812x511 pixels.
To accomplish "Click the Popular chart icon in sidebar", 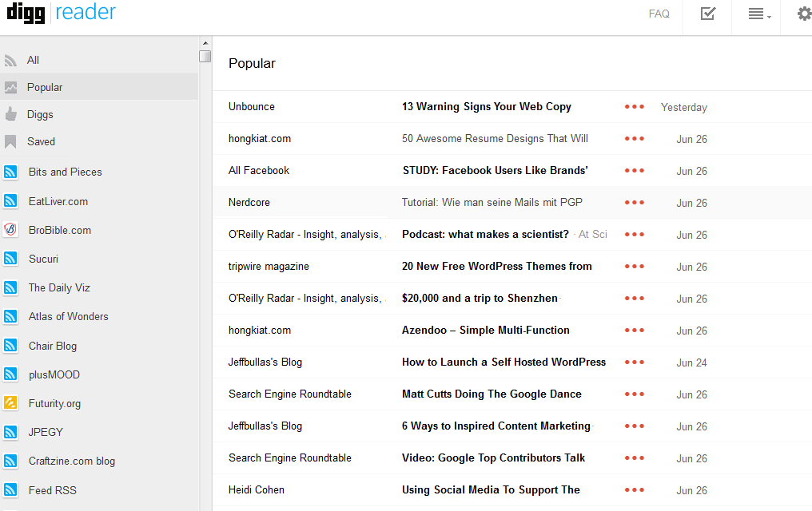I will point(10,87).
